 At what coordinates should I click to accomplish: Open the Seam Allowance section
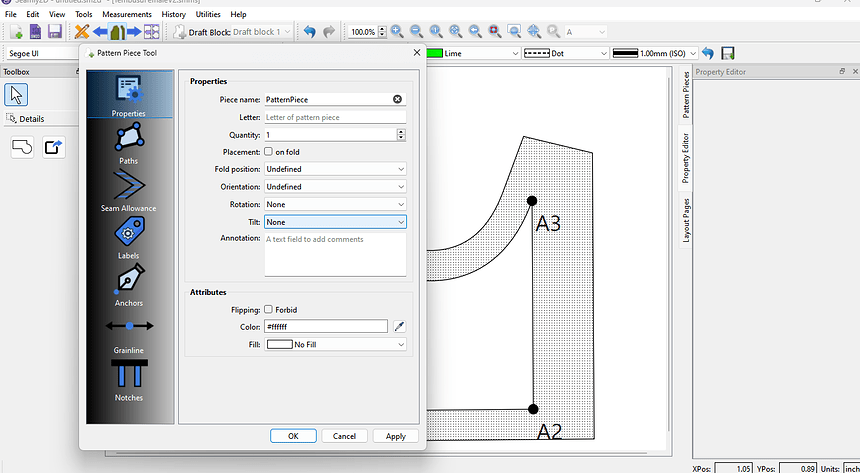tap(129, 190)
